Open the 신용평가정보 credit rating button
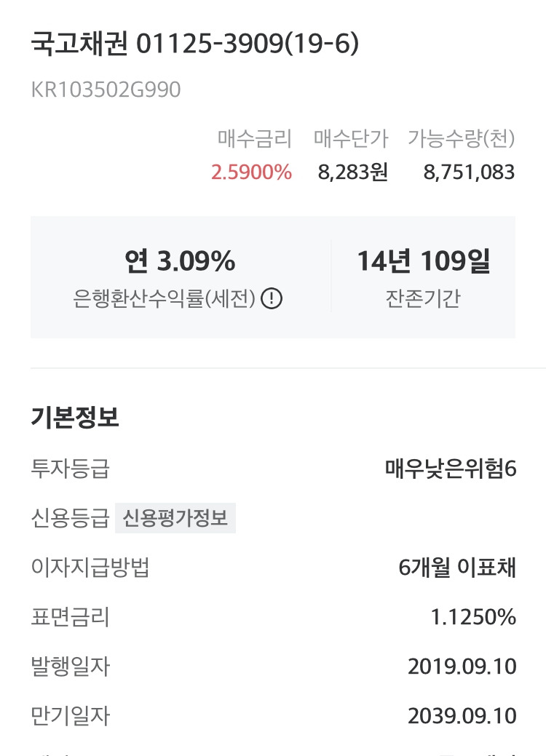The image size is (546, 756). 175,518
